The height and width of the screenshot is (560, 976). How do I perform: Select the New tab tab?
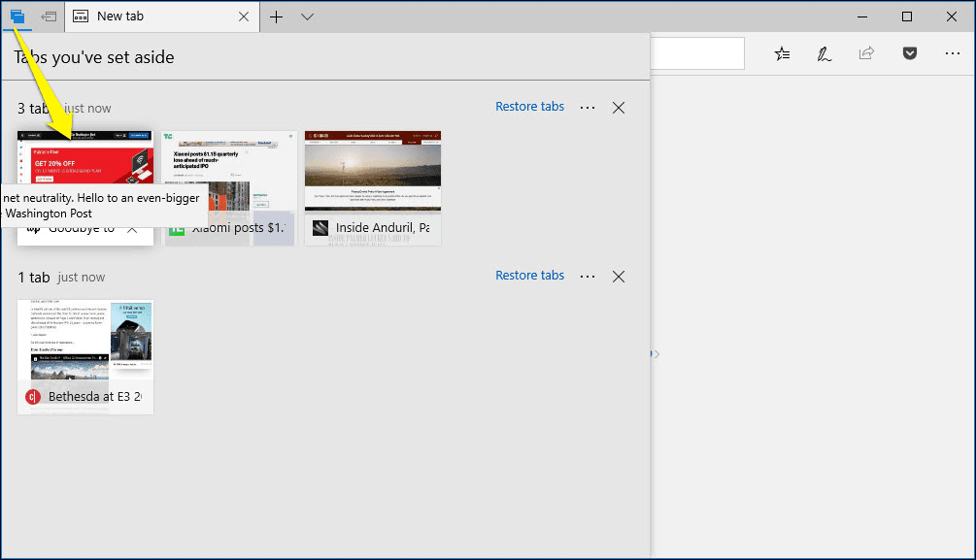162,16
